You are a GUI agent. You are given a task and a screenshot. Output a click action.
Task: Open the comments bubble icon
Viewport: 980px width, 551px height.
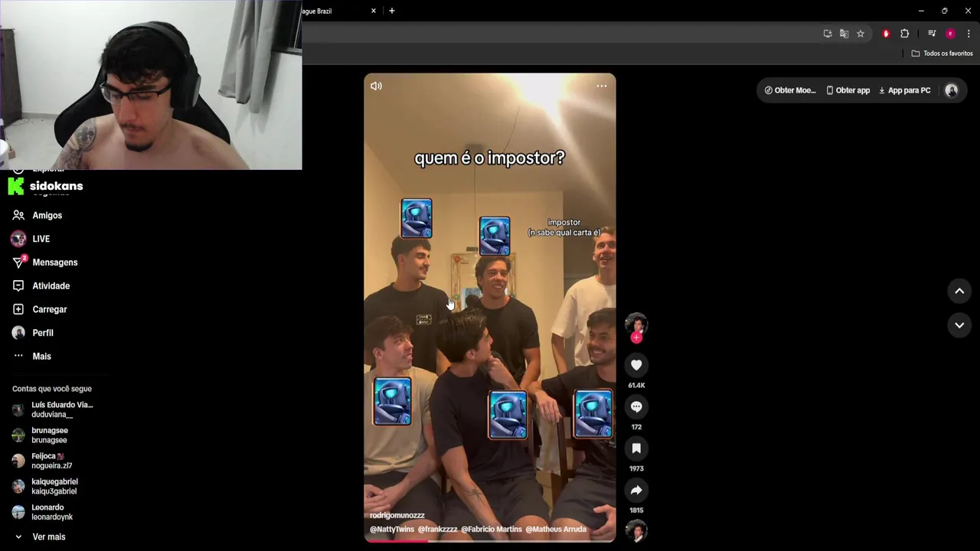(636, 406)
